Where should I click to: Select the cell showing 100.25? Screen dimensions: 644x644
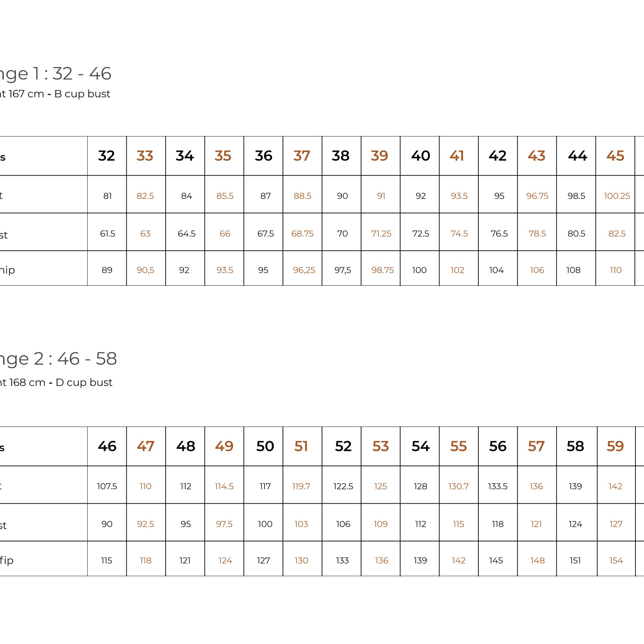617,196
